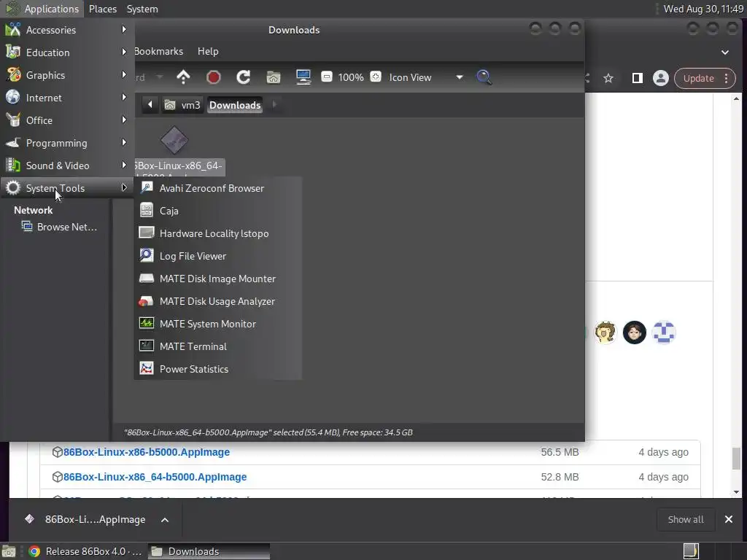Bookmark page with Chrome star icon
Image resolution: width=747 pixels, height=560 pixels.
click(608, 78)
